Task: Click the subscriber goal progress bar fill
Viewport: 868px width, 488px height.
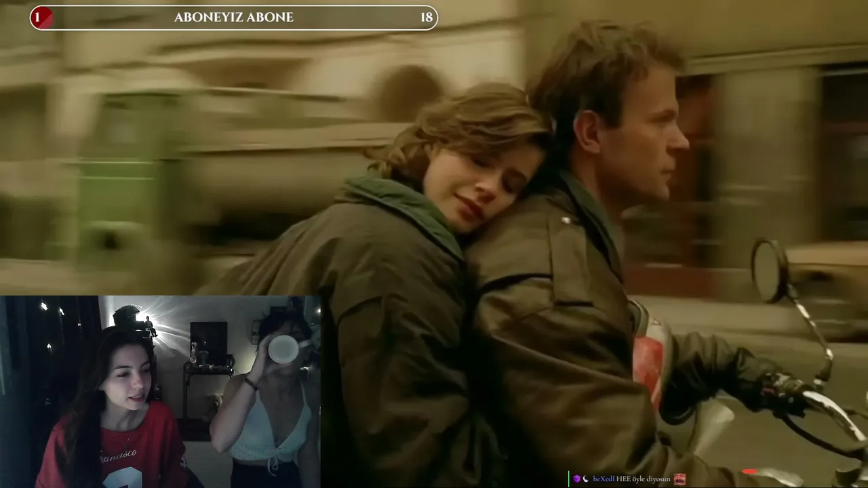Action: pos(42,18)
